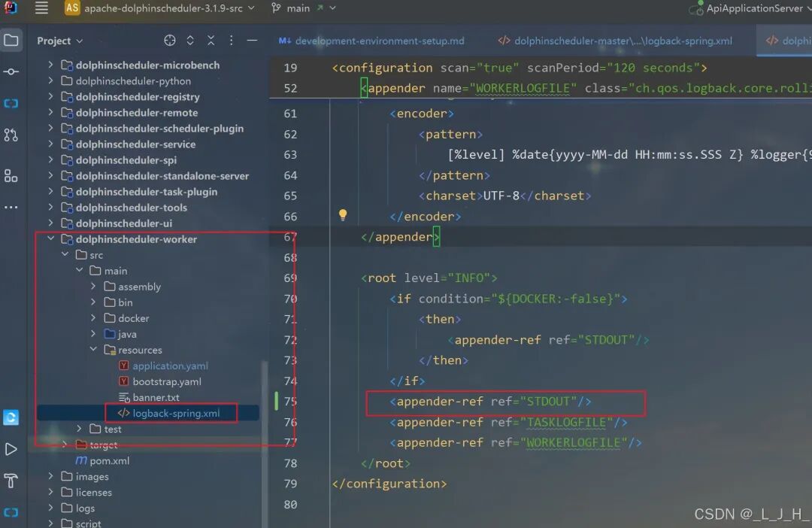Image resolution: width=812 pixels, height=528 pixels.
Task: Open the main branch dropdown
Action: point(311,8)
